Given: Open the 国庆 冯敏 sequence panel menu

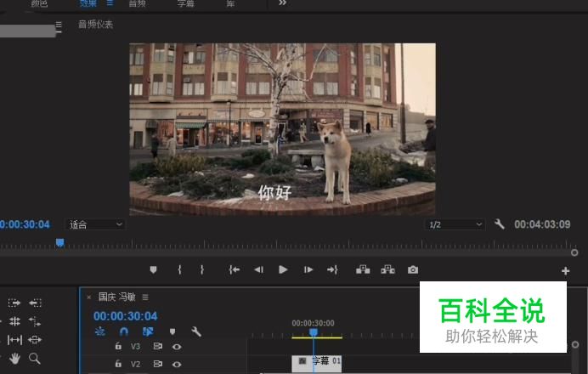Looking at the screenshot, I should pyautogui.click(x=145, y=297).
